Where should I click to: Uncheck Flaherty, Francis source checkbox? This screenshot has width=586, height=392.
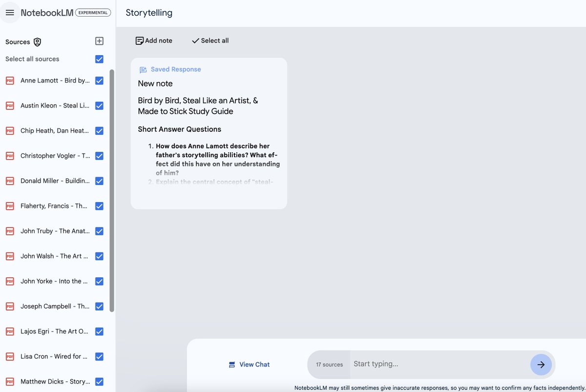pyautogui.click(x=99, y=206)
